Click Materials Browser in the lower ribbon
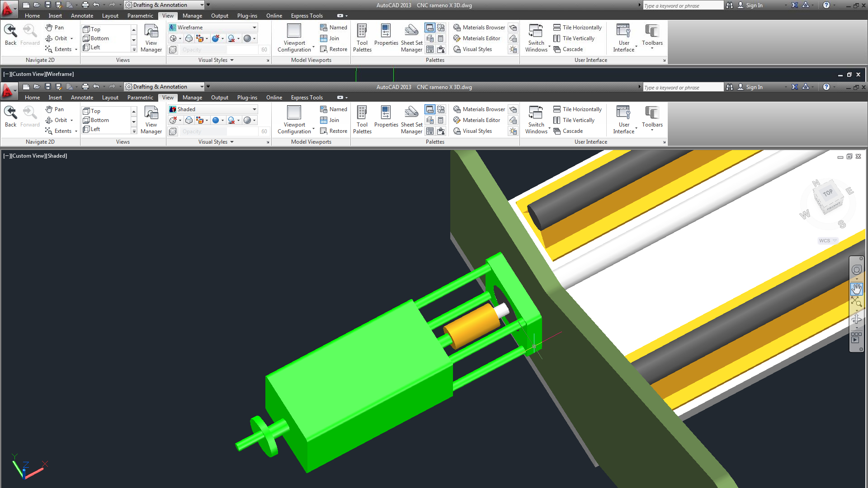Screen dimensions: 868x488 click(x=479, y=109)
